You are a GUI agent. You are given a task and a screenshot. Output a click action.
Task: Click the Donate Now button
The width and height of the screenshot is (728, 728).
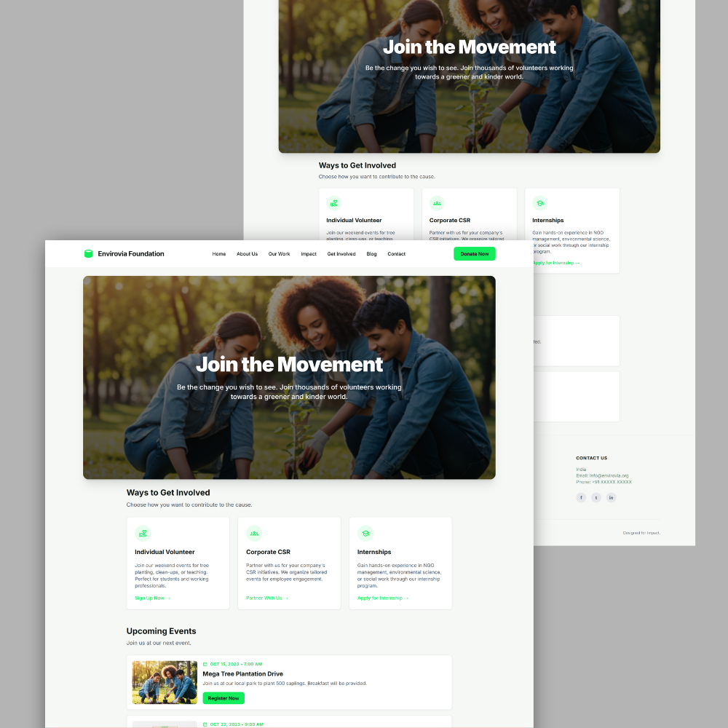[x=475, y=253]
